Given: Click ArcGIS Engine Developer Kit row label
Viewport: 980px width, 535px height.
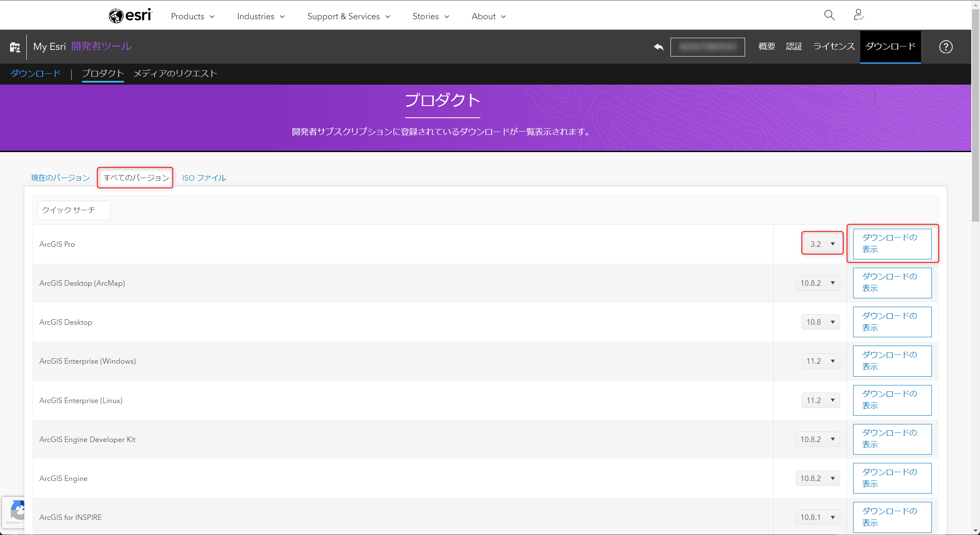Looking at the screenshot, I should (87, 439).
